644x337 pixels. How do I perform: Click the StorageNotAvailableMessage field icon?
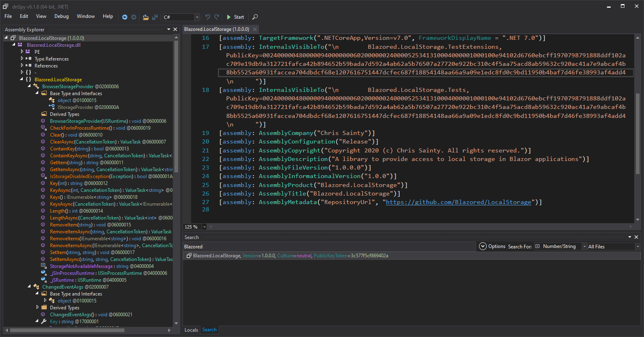[x=44, y=266]
